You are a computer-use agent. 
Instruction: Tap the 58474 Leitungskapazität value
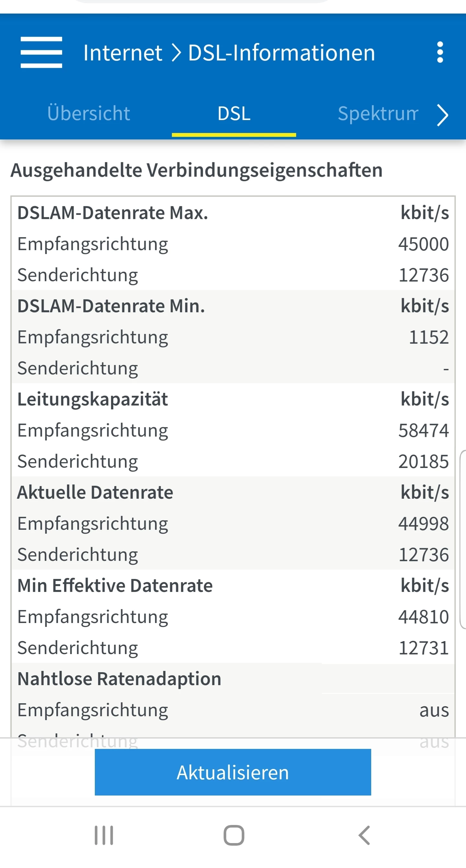(423, 431)
